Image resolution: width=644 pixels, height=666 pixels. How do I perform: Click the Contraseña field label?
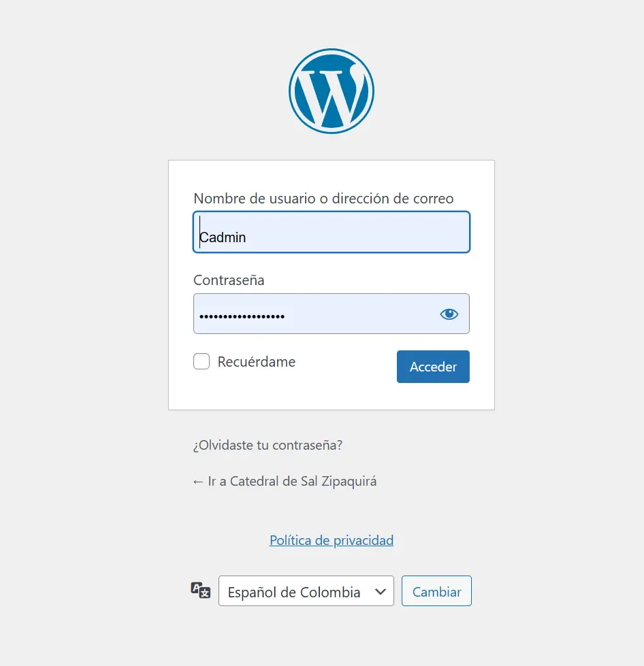click(x=229, y=280)
